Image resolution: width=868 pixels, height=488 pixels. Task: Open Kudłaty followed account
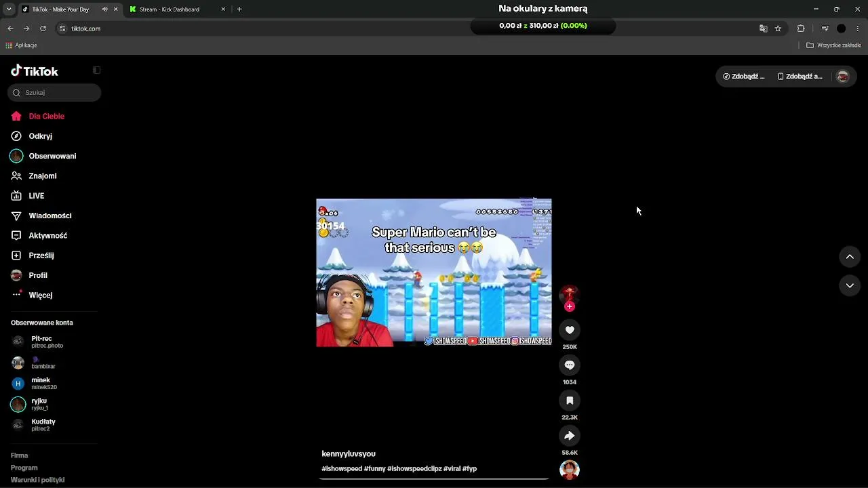tap(54, 425)
